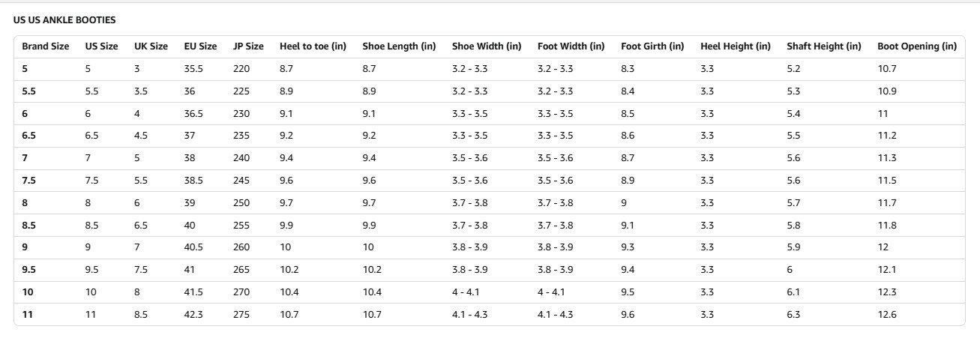Click the Foot Girth (in) header
The width and height of the screenshot is (980, 347).
click(x=652, y=46)
